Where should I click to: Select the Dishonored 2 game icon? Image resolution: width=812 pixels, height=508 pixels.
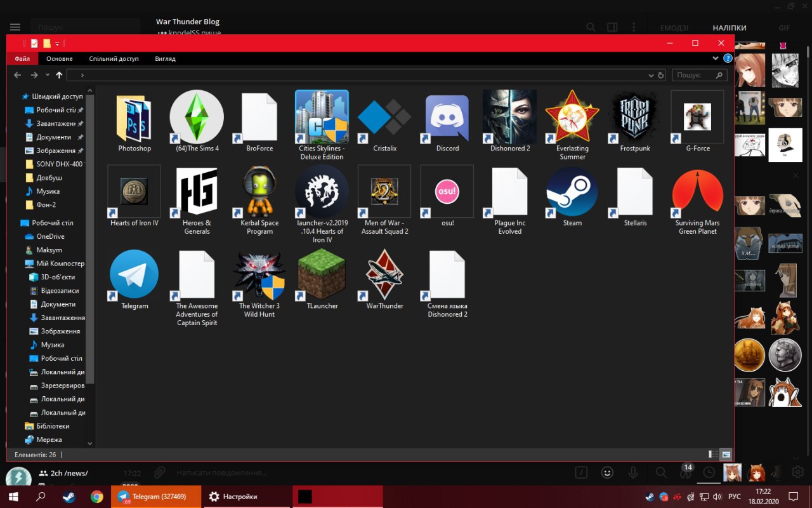[x=510, y=122]
